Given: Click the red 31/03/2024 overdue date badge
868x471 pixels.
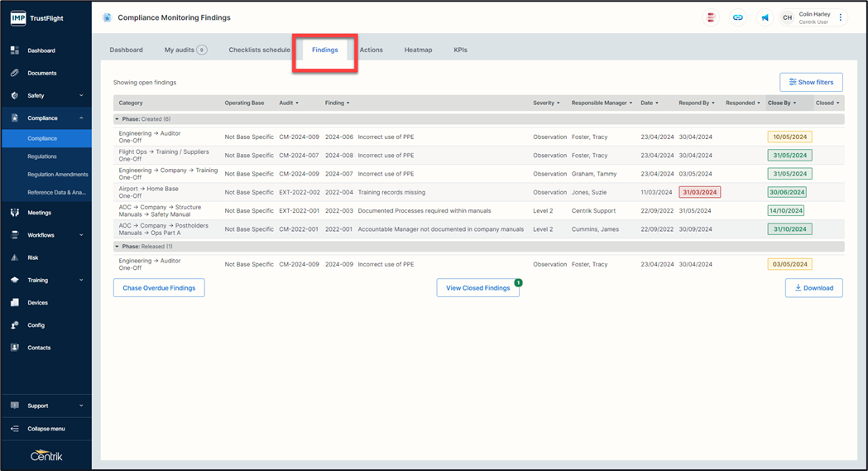Looking at the screenshot, I should point(699,192).
